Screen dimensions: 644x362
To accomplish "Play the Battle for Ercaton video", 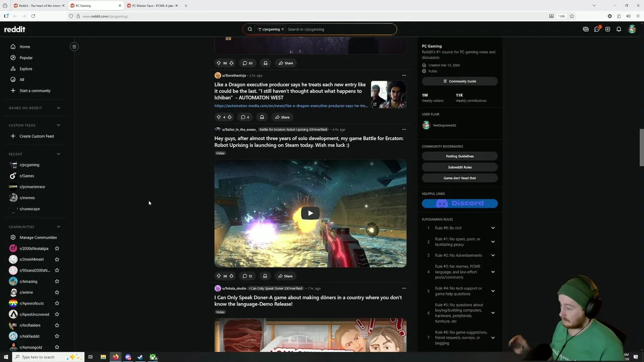I will point(310,213).
